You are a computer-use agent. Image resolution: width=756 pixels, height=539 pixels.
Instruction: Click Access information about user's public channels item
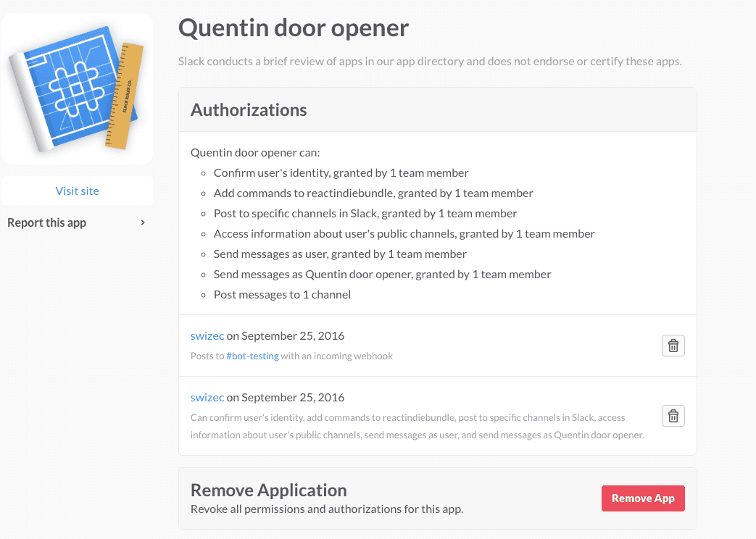click(x=404, y=234)
